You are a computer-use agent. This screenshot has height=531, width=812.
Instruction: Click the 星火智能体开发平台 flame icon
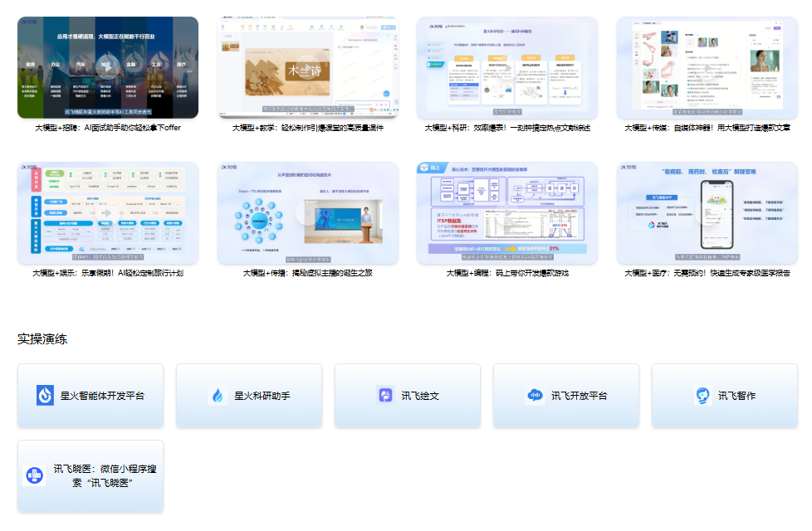point(45,396)
